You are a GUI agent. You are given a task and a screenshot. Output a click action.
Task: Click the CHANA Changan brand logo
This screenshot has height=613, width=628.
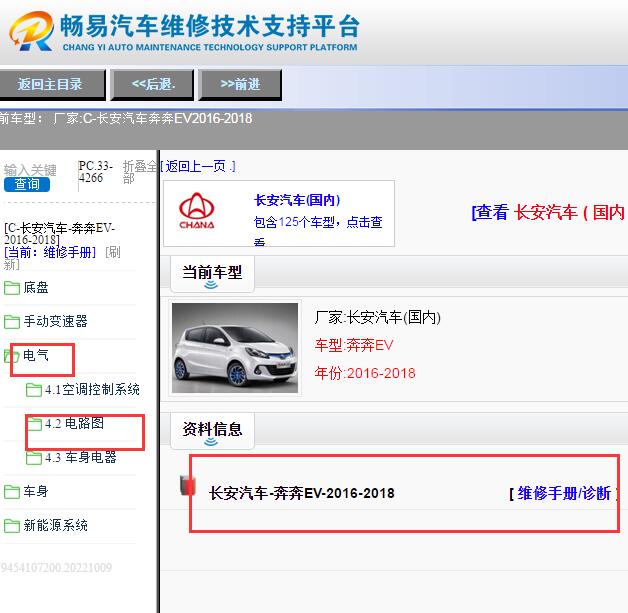coord(197,211)
